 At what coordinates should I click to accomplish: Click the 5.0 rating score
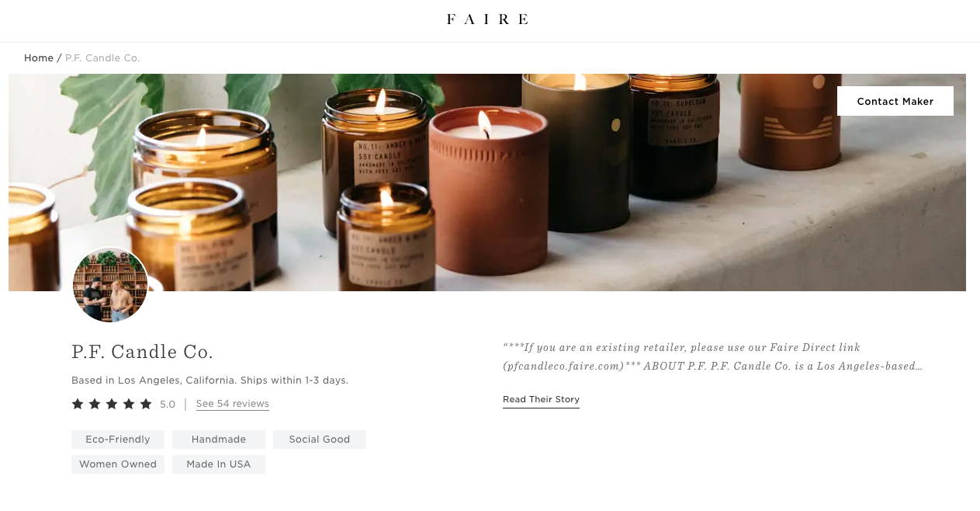(x=168, y=404)
